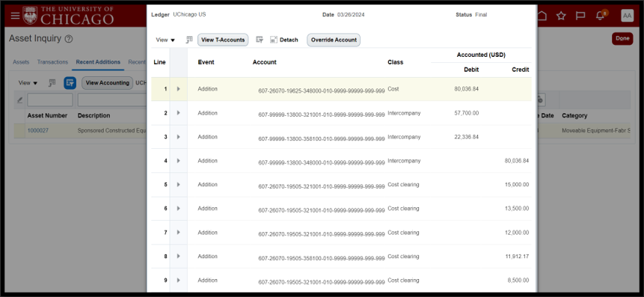The height and width of the screenshot is (297, 644).
Task: Open the hamburger navigation menu
Action: [x=15, y=16]
